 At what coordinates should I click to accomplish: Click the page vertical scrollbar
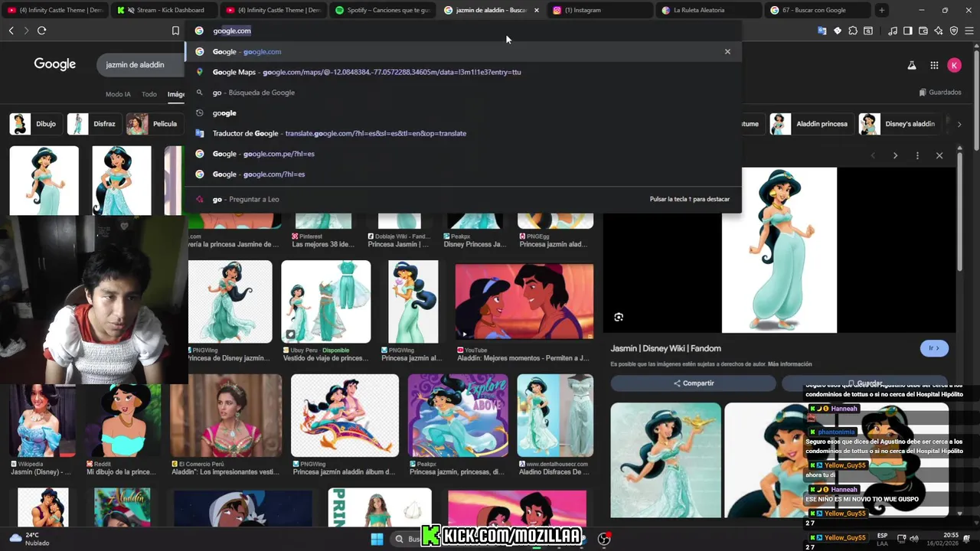tap(975, 99)
